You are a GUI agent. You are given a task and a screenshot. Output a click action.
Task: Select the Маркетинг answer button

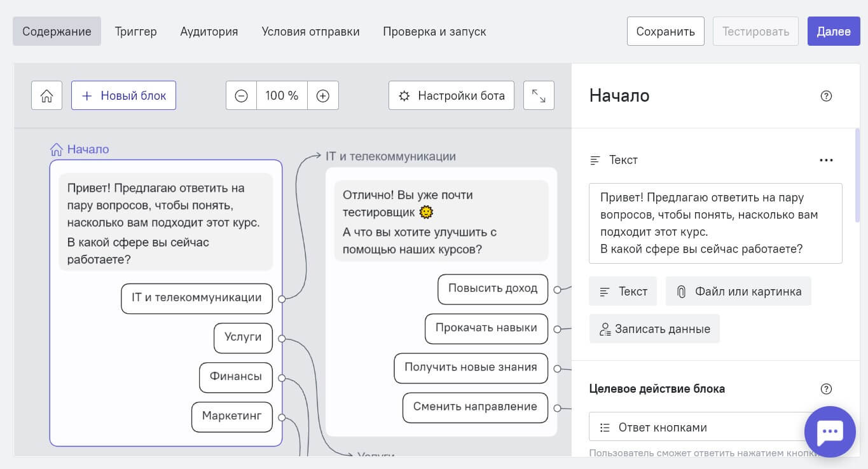point(232,417)
